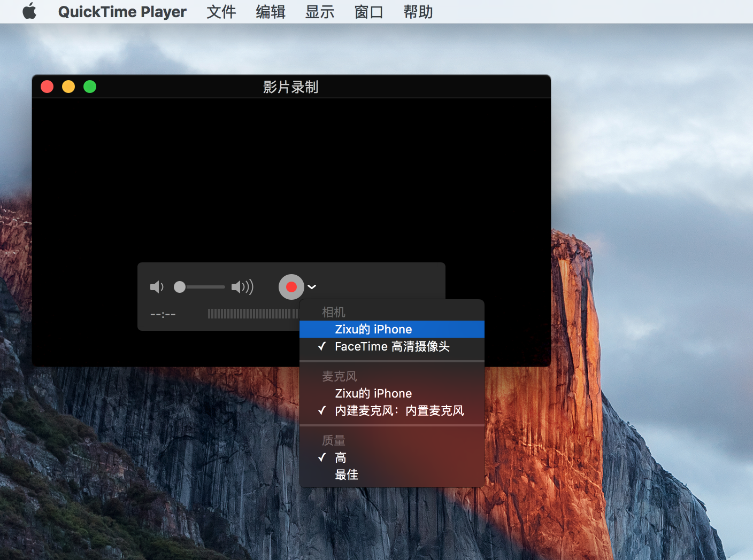Collapse the recording options chevron
The width and height of the screenshot is (753, 560).
click(x=312, y=287)
